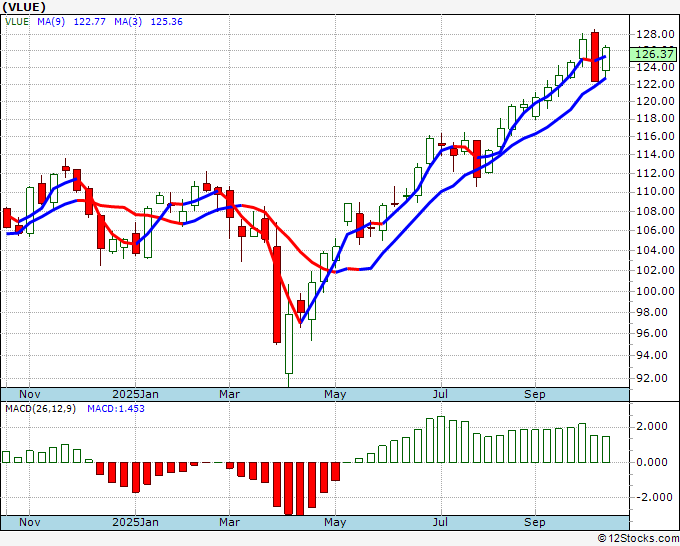Select 2025Jan on the price chart date axis
The width and height of the screenshot is (680, 546).
(x=135, y=394)
